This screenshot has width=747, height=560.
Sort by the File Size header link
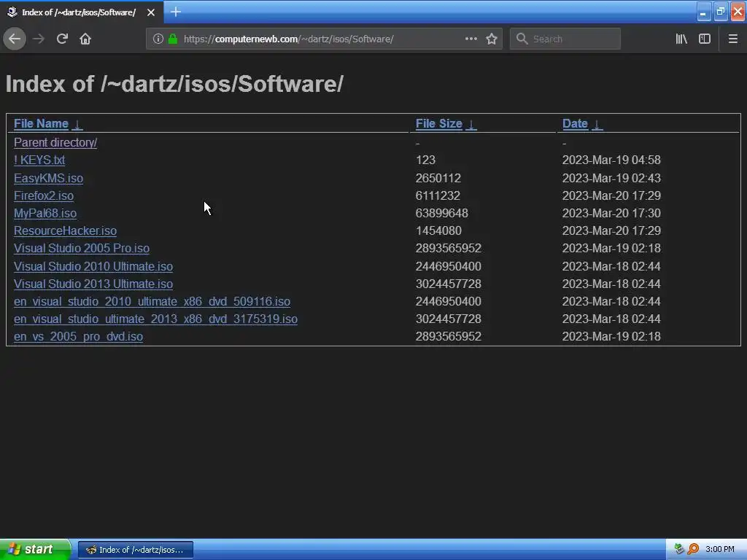438,124
